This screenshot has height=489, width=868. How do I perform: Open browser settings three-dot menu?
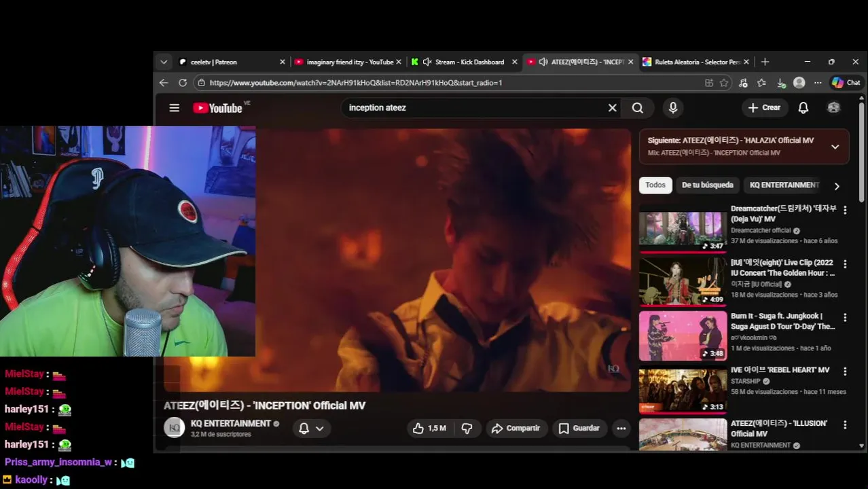(818, 82)
